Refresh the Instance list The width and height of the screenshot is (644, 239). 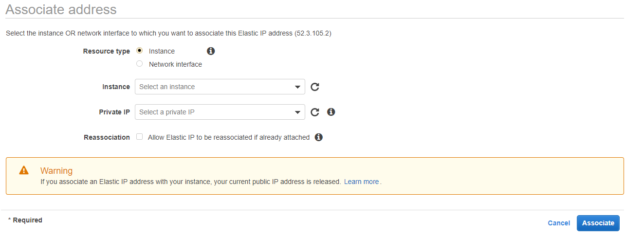coord(315,87)
